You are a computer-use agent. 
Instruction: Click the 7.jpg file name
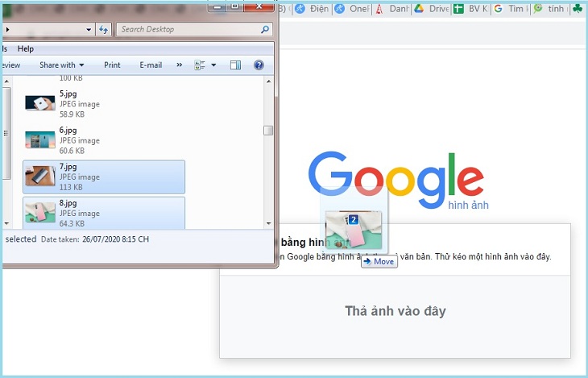coord(68,167)
